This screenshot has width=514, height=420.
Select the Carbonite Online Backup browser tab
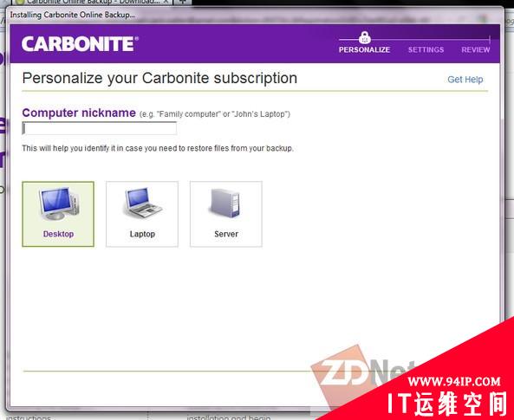tap(92, 2)
